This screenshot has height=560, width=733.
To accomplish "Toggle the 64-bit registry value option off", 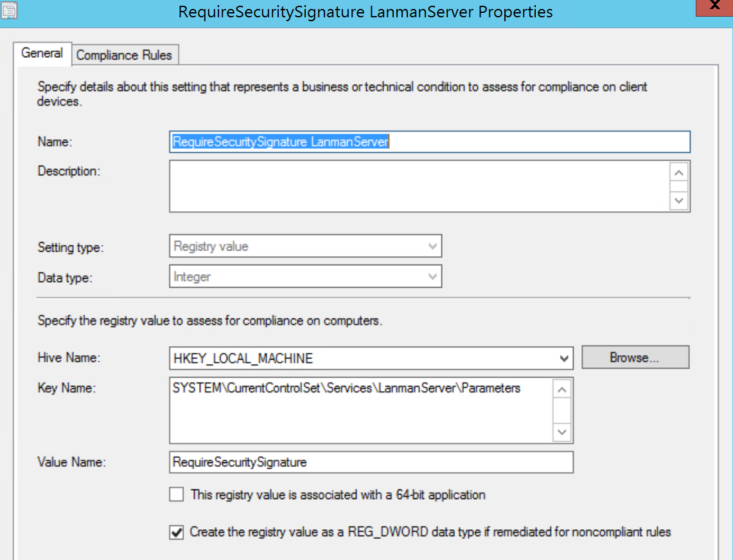I will (176, 494).
